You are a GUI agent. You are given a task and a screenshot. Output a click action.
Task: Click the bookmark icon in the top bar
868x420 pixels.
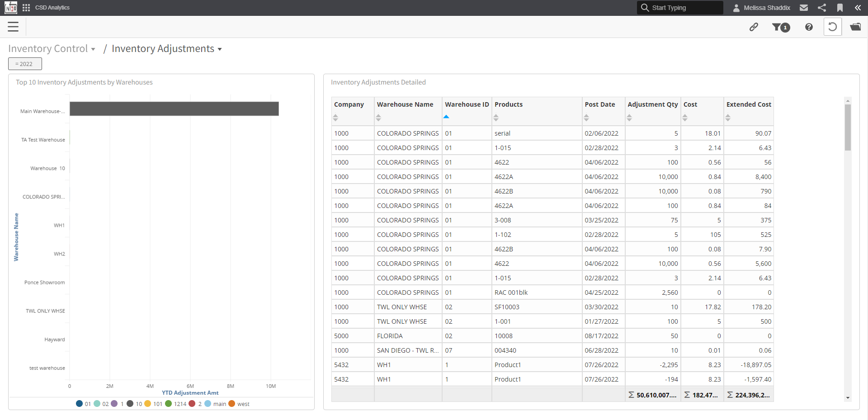pos(840,7)
